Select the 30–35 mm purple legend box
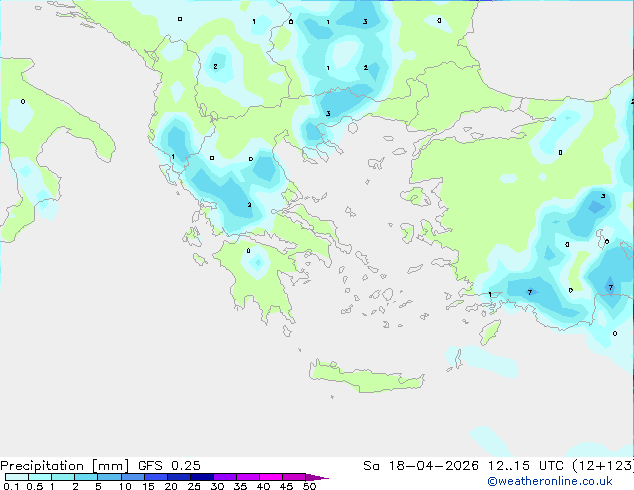The image size is (634, 490). (224, 477)
